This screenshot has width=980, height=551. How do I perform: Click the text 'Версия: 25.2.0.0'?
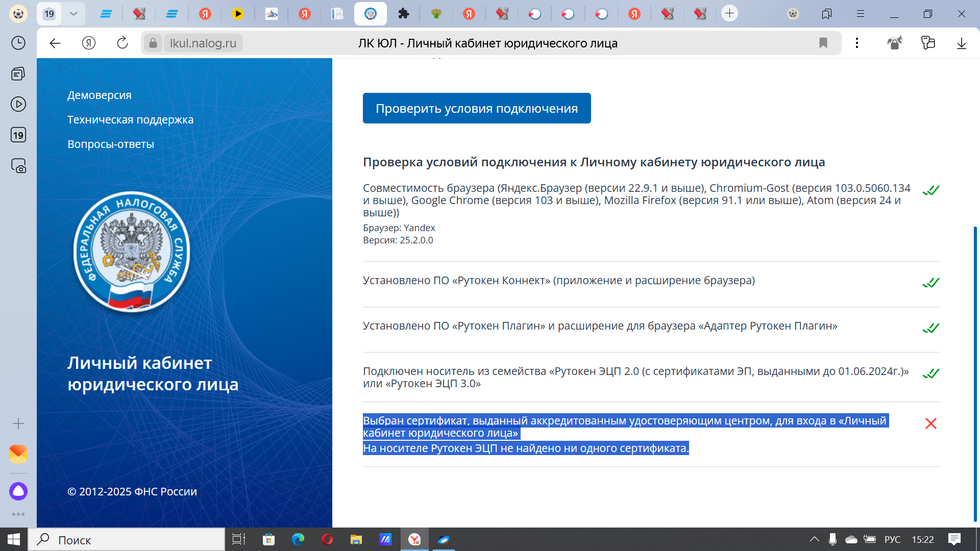[x=398, y=240]
